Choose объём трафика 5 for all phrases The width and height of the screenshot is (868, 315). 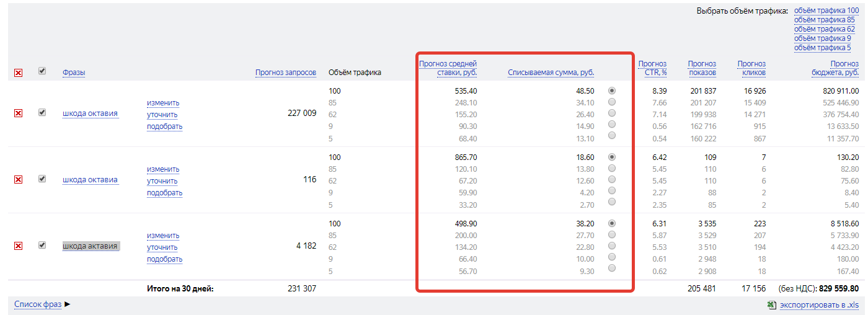pyautogui.click(x=822, y=48)
